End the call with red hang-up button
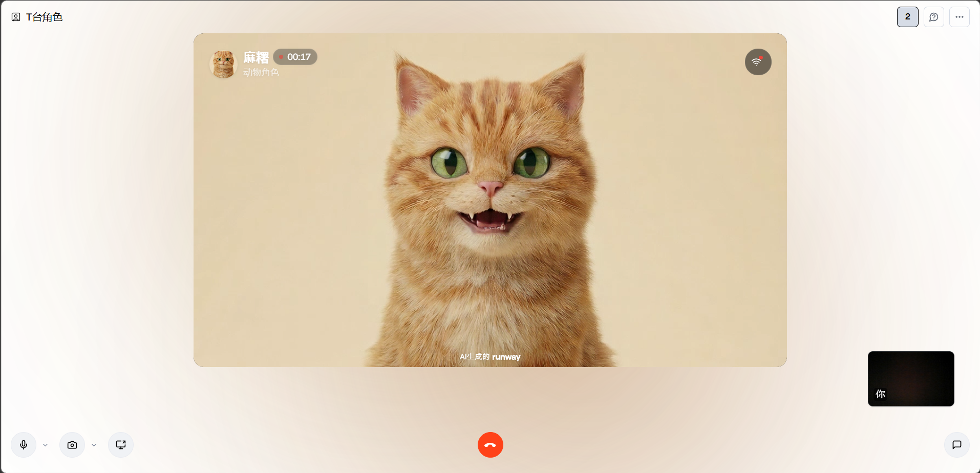This screenshot has width=980, height=473. click(x=490, y=445)
